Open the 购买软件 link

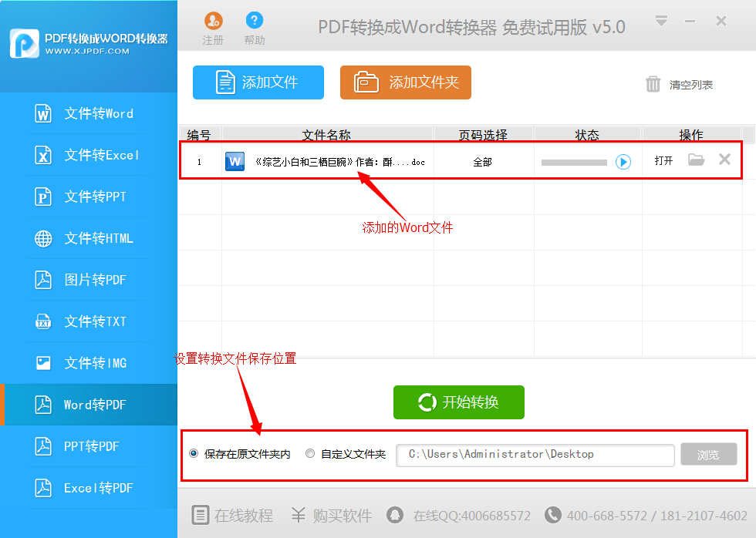[343, 516]
